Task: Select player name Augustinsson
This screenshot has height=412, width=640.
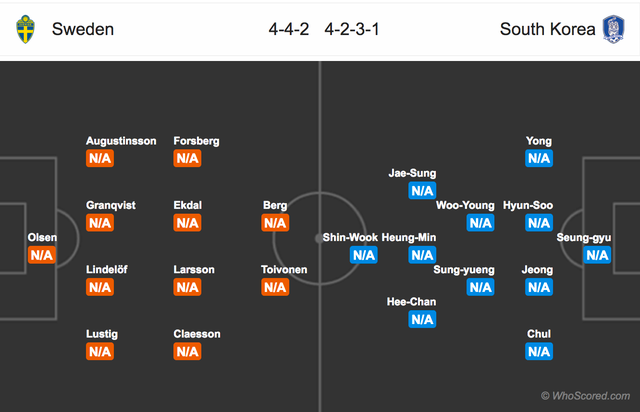Action: [121, 141]
